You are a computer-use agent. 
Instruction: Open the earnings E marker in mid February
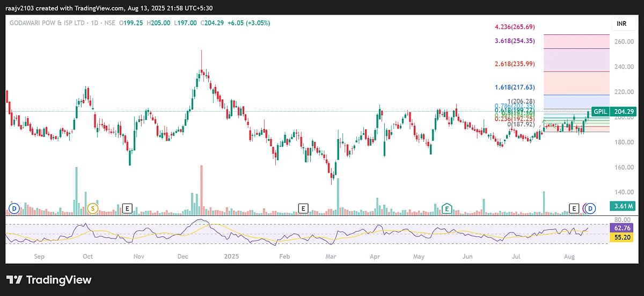pyautogui.click(x=303, y=207)
